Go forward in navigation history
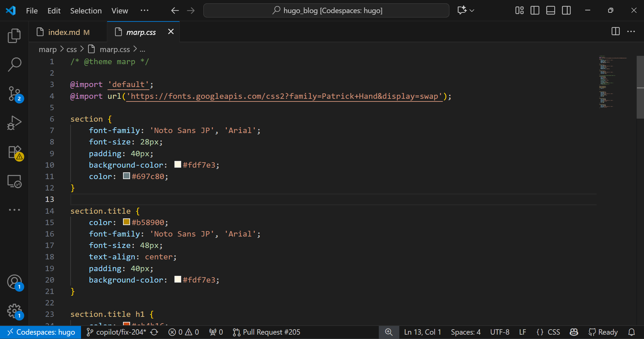The height and width of the screenshot is (339, 644). (x=191, y=11)
